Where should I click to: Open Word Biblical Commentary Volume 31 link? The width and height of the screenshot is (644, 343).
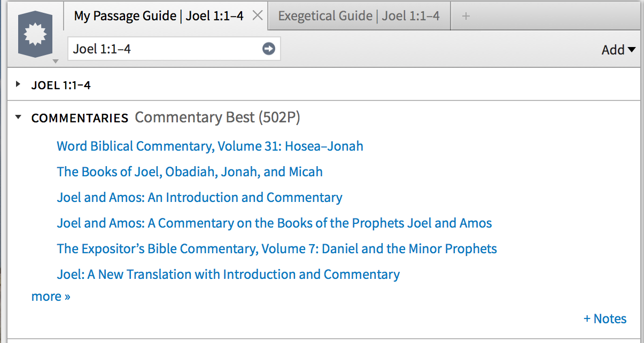tap(210, 146)
